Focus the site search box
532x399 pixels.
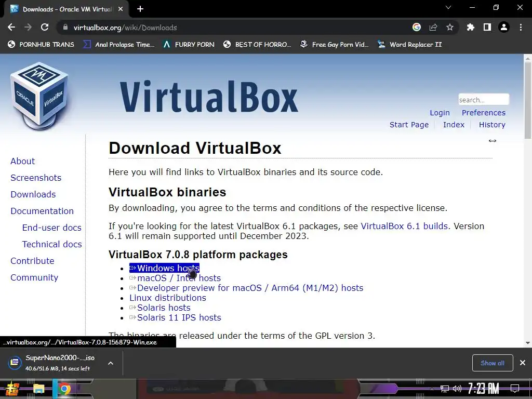pos(484,100)
